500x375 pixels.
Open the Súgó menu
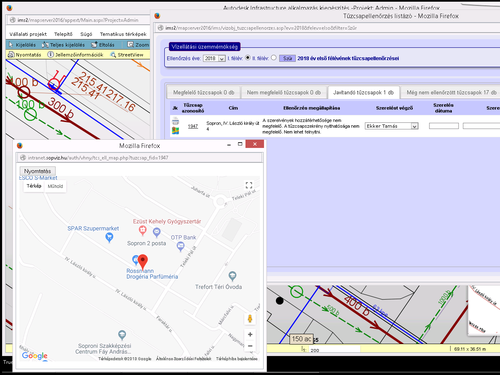(x=86, y=34)
